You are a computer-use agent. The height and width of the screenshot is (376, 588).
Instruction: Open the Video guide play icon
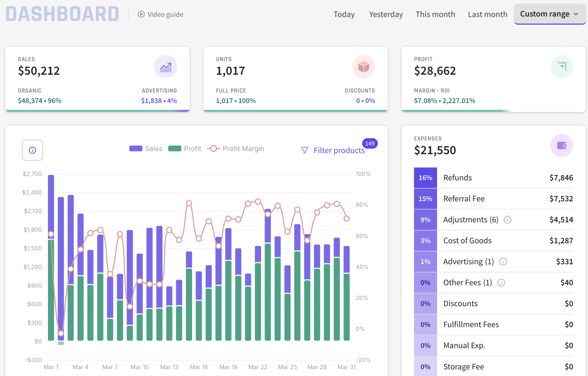coord(141,14)
